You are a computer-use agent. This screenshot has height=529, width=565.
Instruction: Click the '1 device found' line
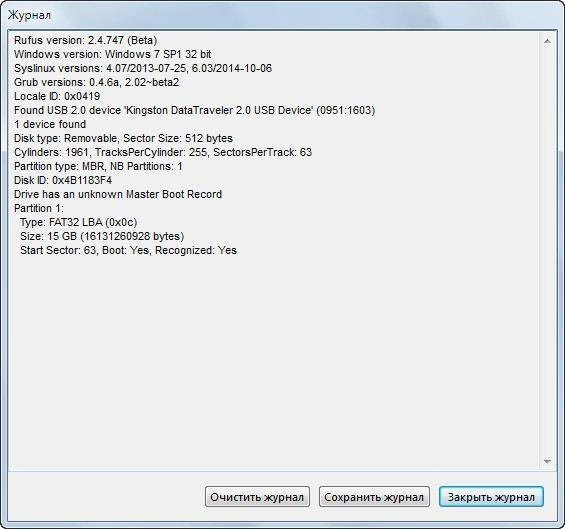click(x=50, y=124)
